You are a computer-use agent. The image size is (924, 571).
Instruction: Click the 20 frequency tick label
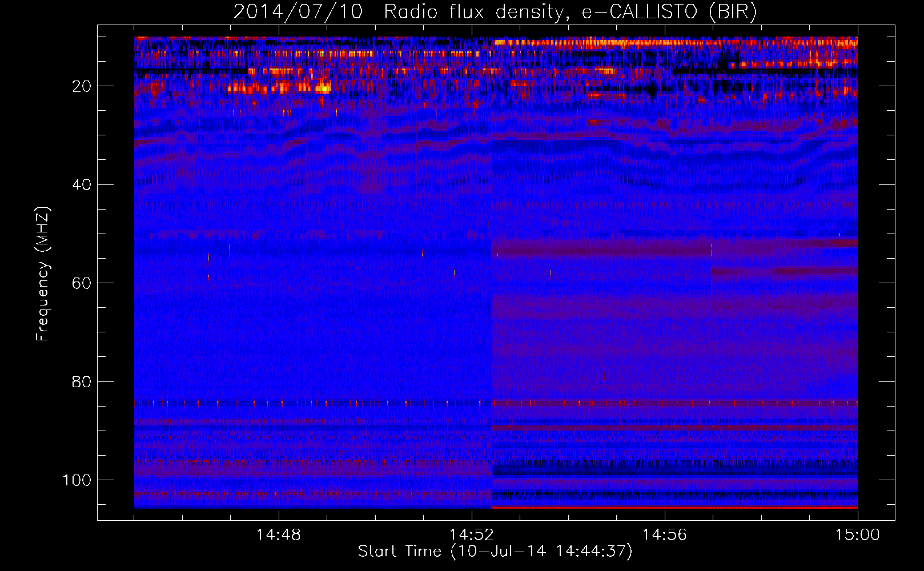click(x=82, y=86)
